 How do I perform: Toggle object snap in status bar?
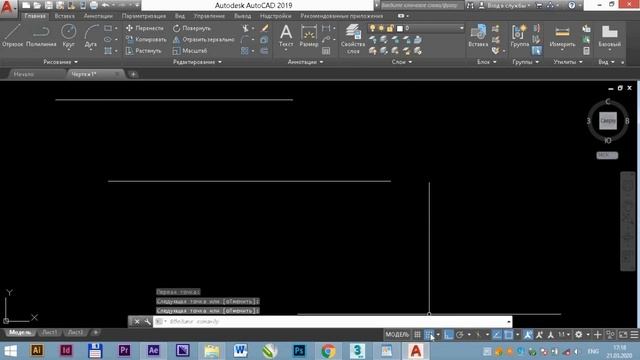coord(508,335)
